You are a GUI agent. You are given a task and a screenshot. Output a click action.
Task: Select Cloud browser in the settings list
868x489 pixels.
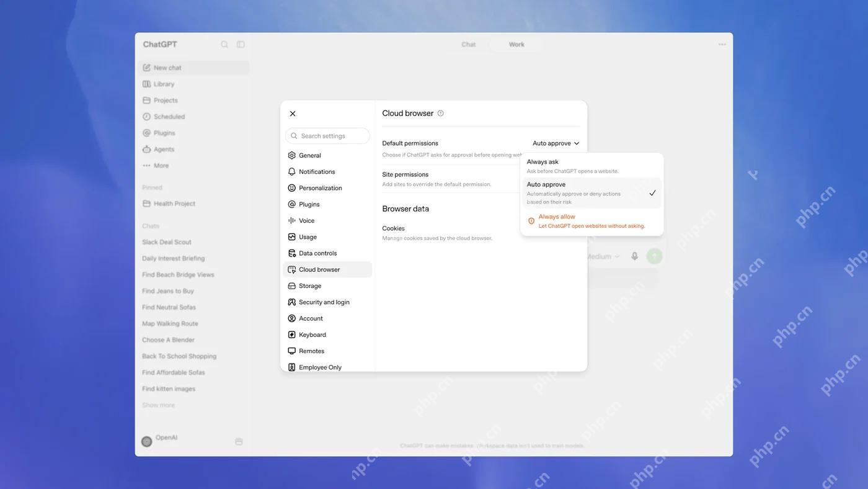[x=327, y=270]
